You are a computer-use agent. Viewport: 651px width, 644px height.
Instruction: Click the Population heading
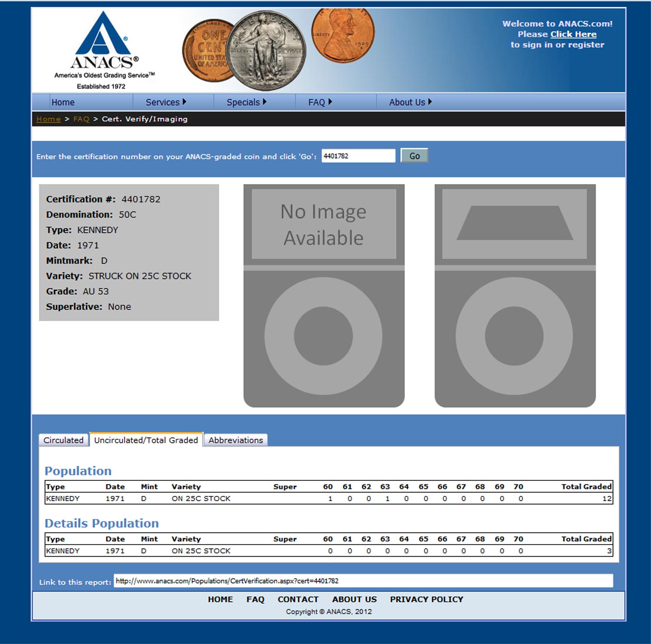pyautogui.click(x=78, y=471)
